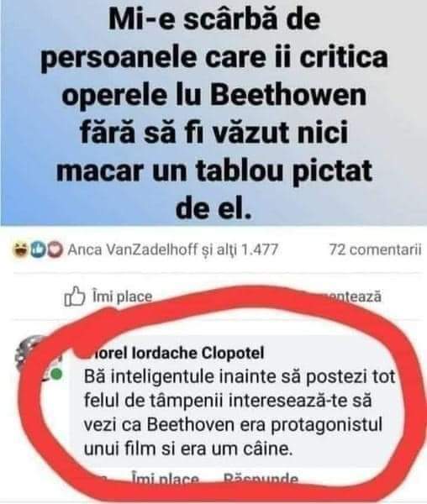Open the blue background post image
Viewport: 427px width, 504px height.
tap(213, 113)
